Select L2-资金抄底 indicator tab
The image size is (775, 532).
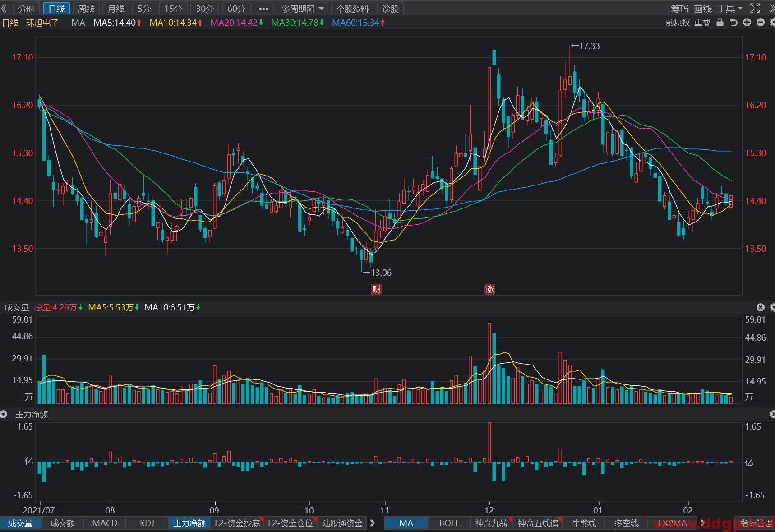tap(237, 523)
